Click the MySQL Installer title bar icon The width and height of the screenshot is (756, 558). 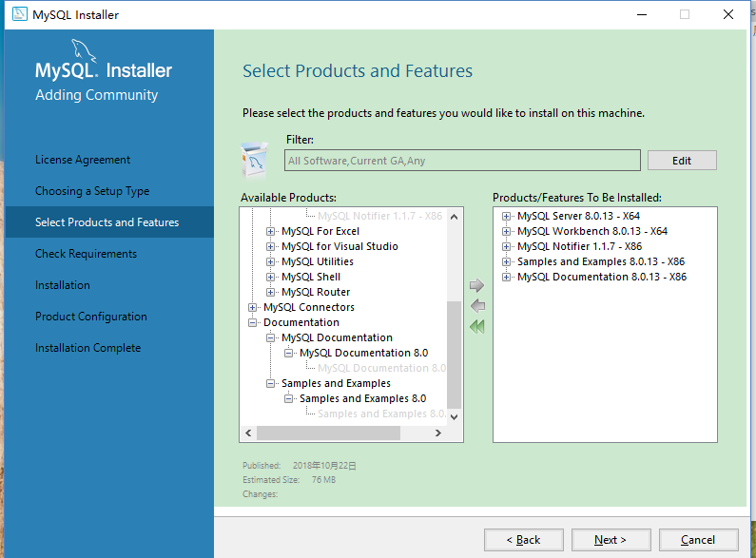(20, 14)
